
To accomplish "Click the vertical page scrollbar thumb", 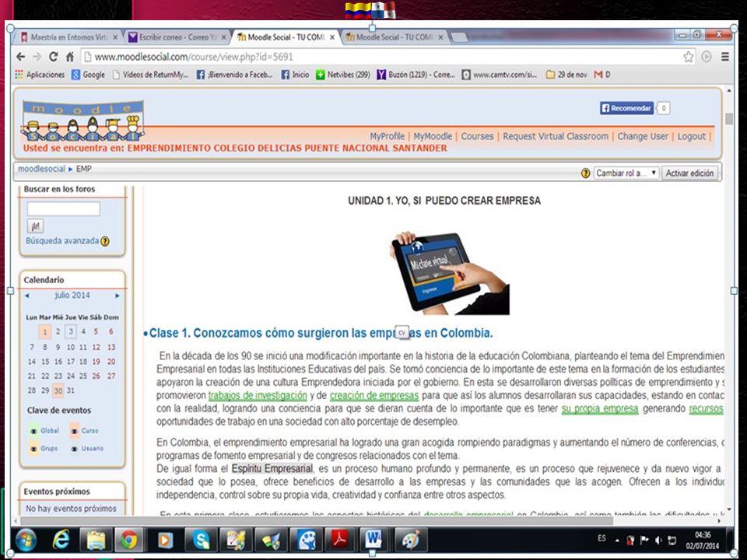I will 729,118.
